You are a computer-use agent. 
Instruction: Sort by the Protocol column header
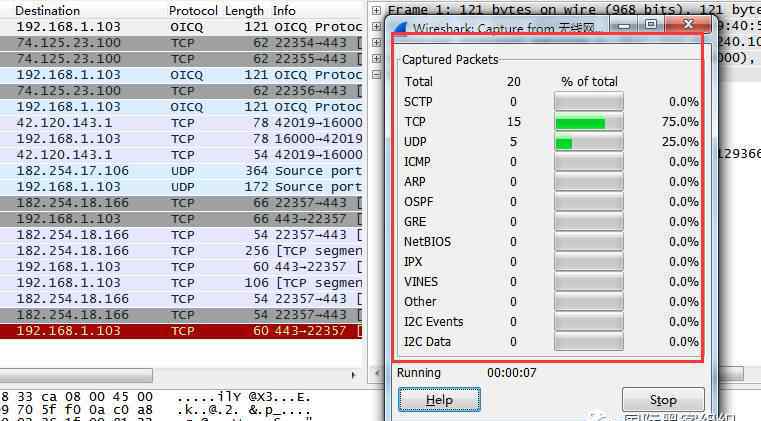(x=193, y=10)
